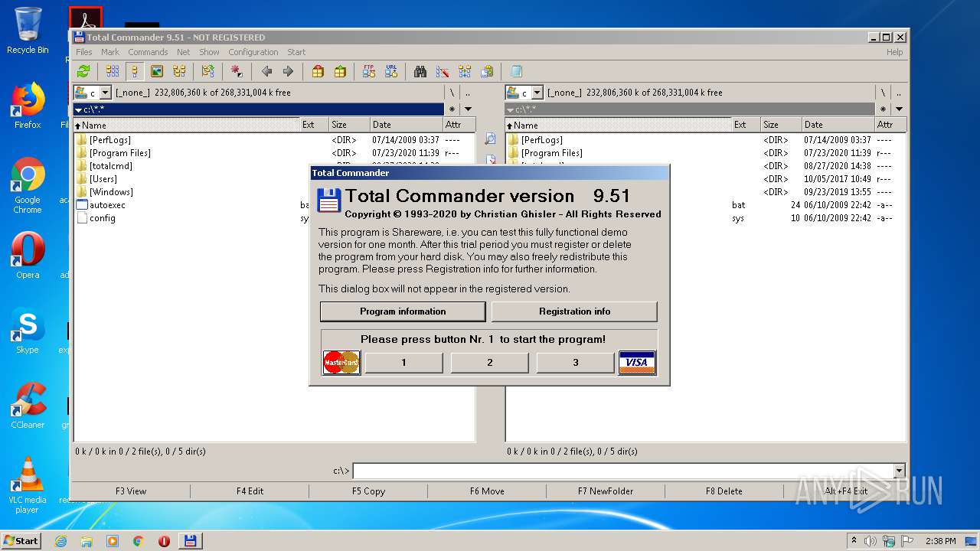Open CCleaner desktop shortcut
The height and width of the screenshot is (551, 980).
coord(28,406)
